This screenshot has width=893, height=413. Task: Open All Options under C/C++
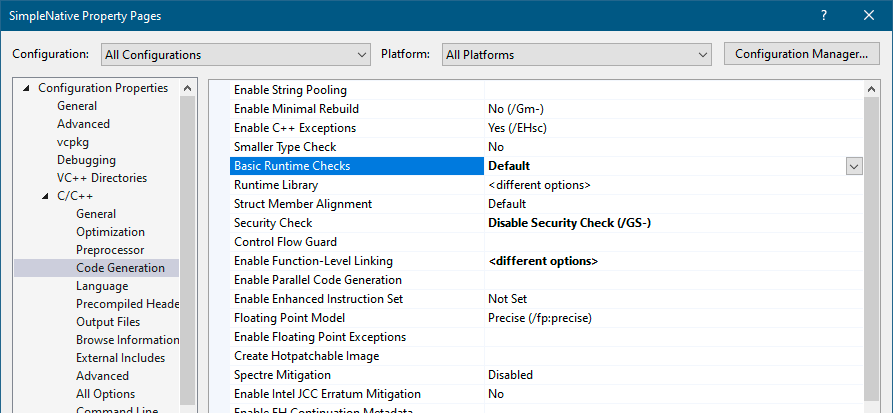tap(105, 394)
